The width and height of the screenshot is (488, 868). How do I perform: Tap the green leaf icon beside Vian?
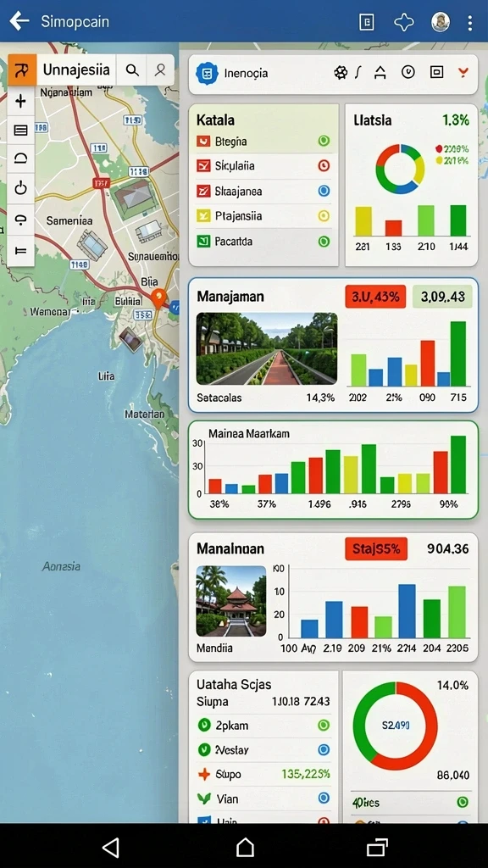pyautogui.click(x=203, y=798)
